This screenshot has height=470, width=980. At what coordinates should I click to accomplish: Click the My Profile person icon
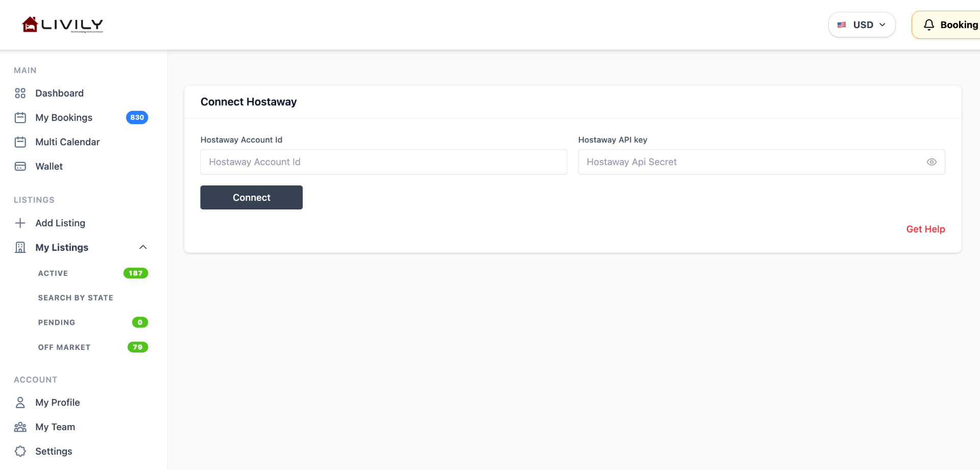[x=20, y=403]
